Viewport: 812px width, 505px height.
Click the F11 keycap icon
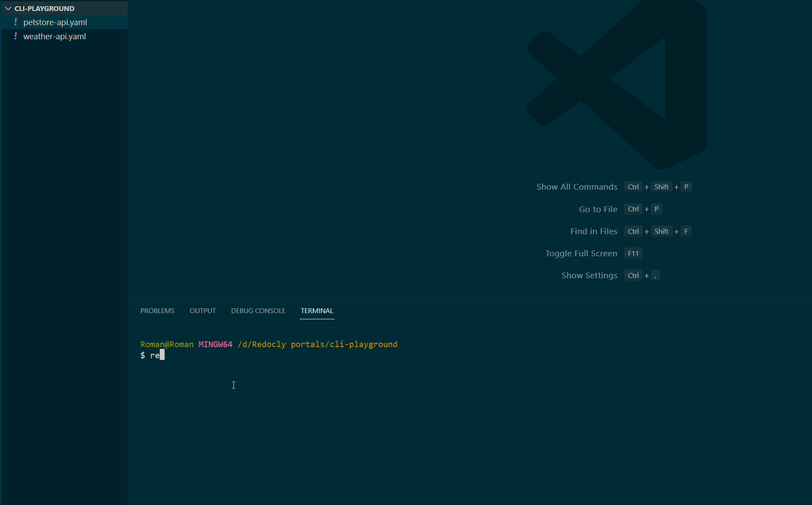tap(633, 253)
